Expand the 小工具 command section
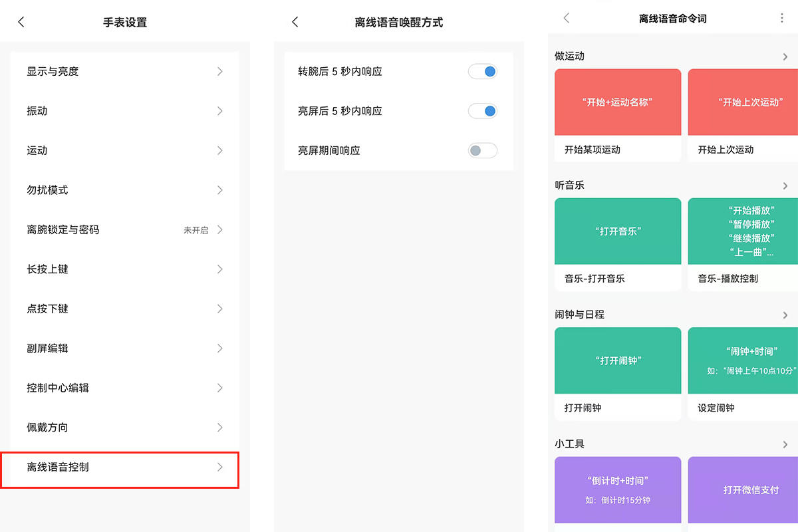Viewport: 798px width, 532px height. tap(786, 444)
